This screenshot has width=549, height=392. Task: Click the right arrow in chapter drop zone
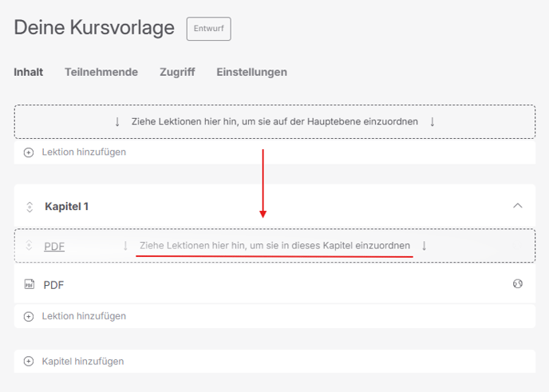[x=424, y=246]
